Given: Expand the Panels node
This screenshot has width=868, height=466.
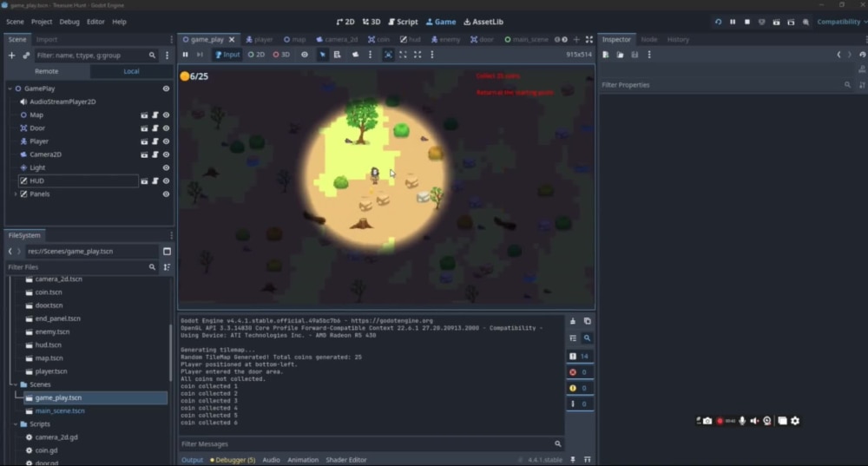Looking at the screenshot, I should coord(15,194).
